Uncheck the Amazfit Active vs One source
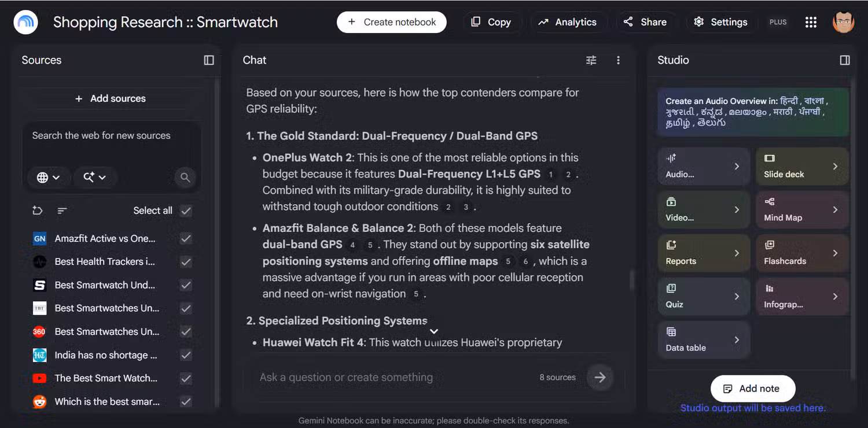The width and height of the screenshot is (868, 428). pyautogui.click(x=186, y=238)
